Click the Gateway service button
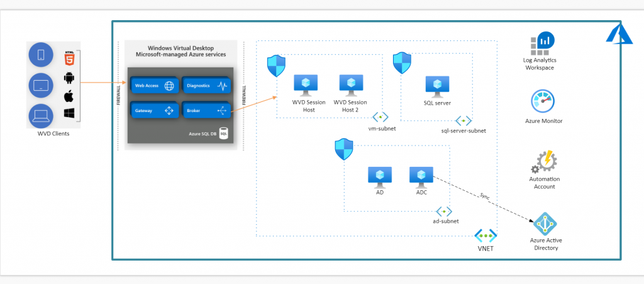Viewport: 644px width, 284px height. click(153, 110)
